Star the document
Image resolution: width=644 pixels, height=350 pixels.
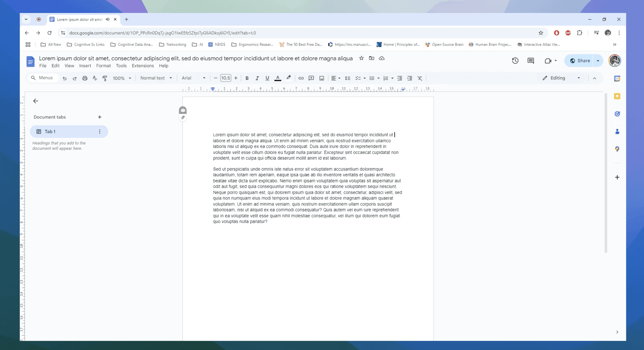pos(361,58)
